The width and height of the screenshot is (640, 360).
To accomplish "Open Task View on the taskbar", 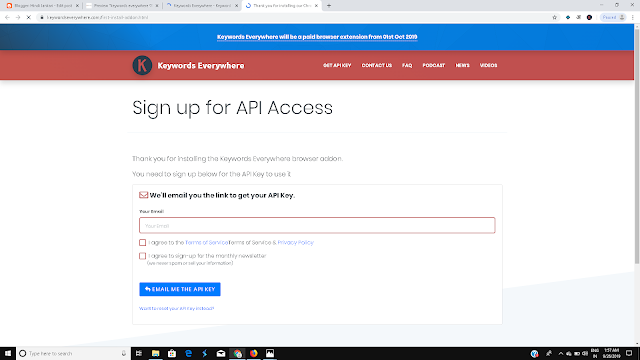I will [x=139, y=353].
